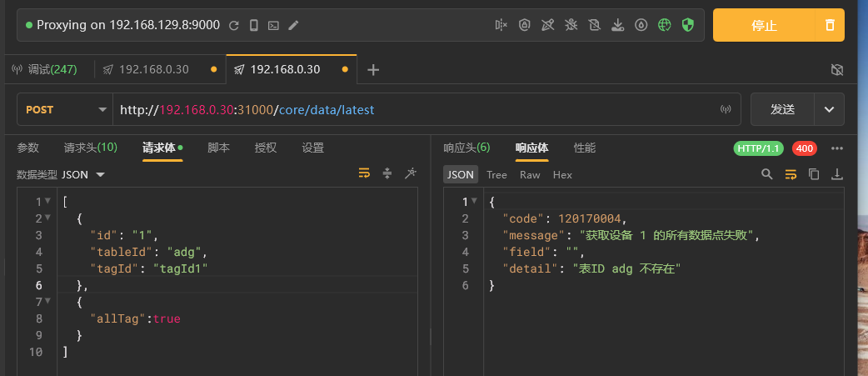
Task: Click the request URL input field
Action: [417, 109]
